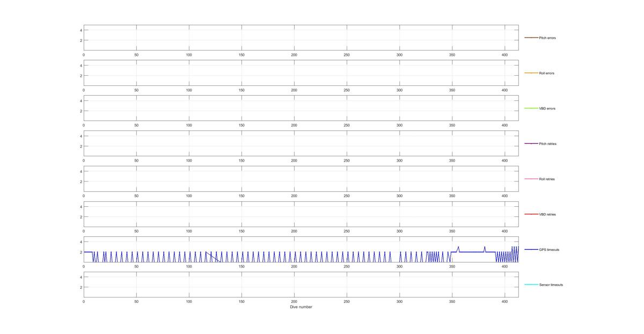Select the pink Roll retries legend line
The image size is (644, 334).
click(531, 179)
